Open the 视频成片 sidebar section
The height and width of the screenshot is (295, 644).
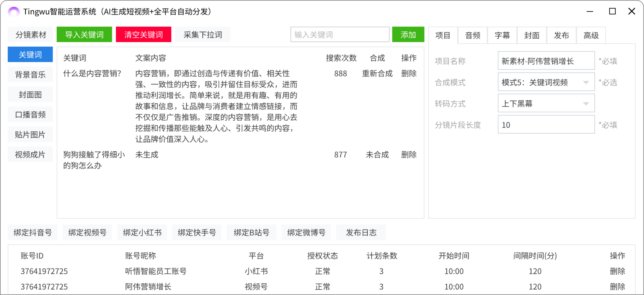pos(30,155)
